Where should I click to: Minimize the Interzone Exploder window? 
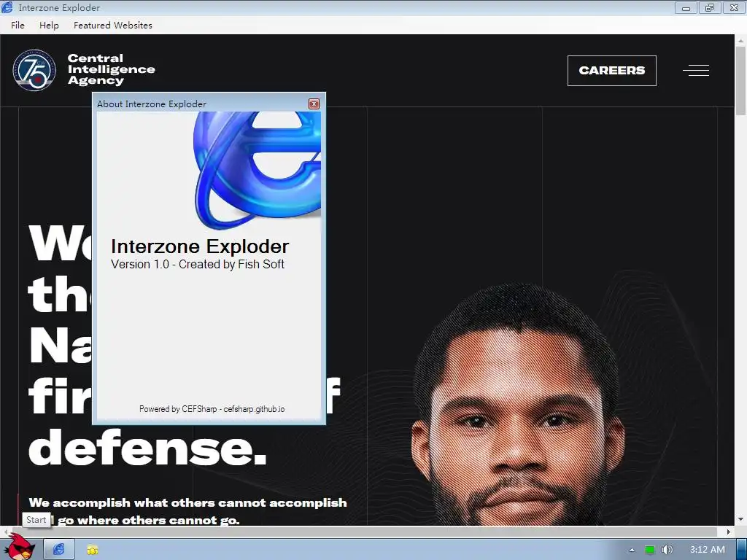686,7
